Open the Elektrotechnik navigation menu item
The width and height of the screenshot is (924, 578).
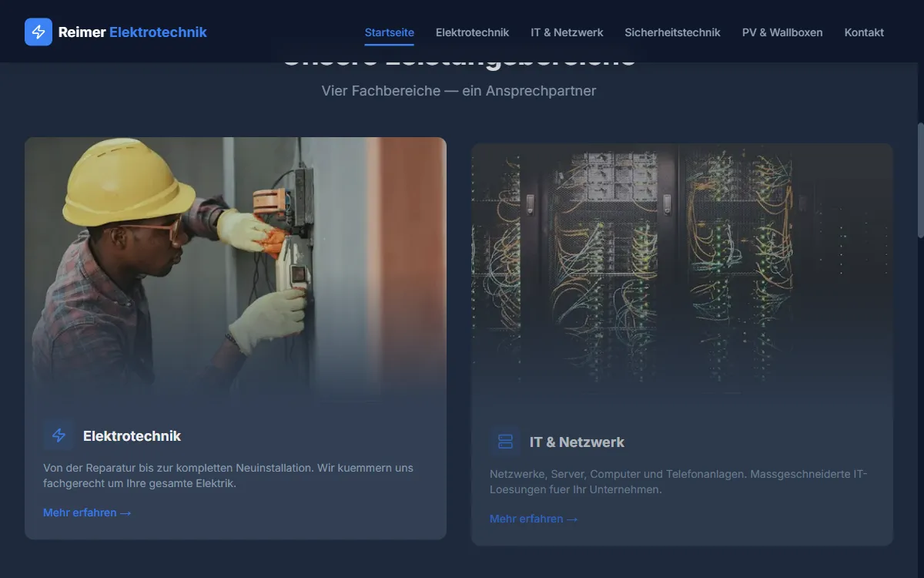click(x=472, y=32)
